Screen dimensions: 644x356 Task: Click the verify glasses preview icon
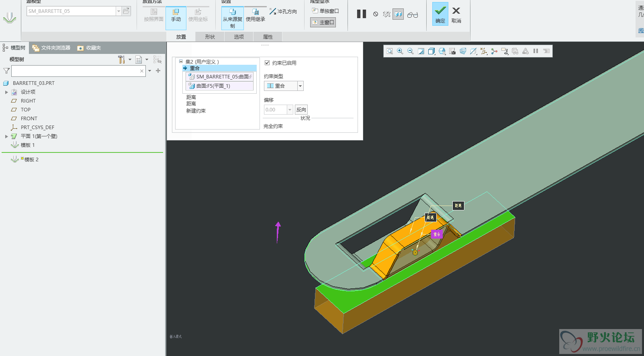click(413, 15)
